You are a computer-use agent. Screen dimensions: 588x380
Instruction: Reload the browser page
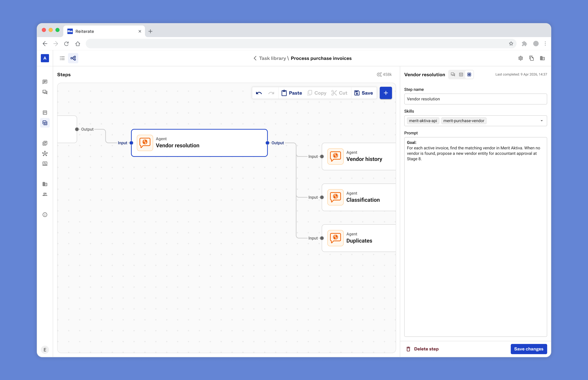click(66, 44)
